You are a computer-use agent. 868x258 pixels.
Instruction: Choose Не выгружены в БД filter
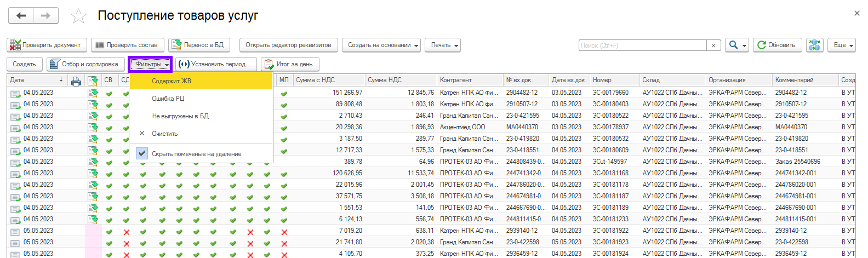click(180, 116)
